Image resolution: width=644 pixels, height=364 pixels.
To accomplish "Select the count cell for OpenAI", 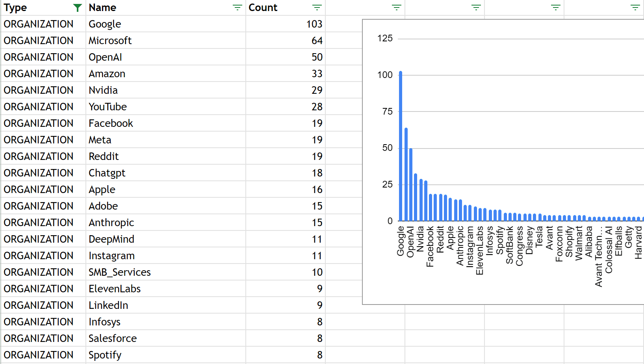I will [x=285, y=57].
